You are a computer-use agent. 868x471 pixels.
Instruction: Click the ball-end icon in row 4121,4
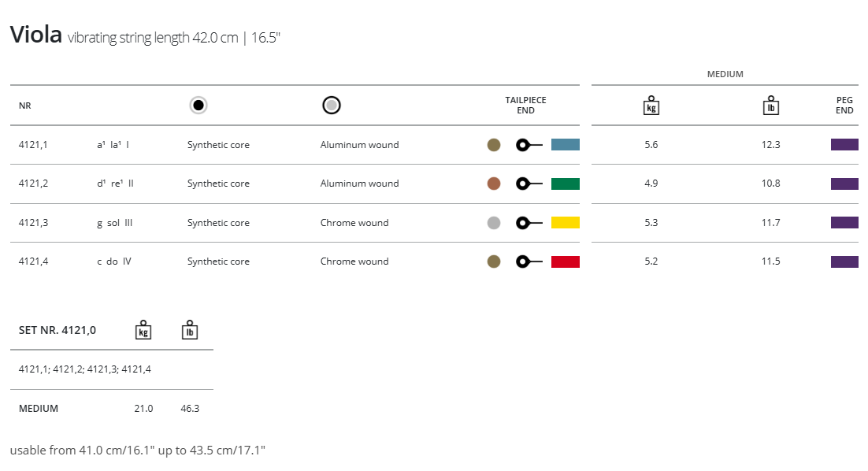(529, 261)
